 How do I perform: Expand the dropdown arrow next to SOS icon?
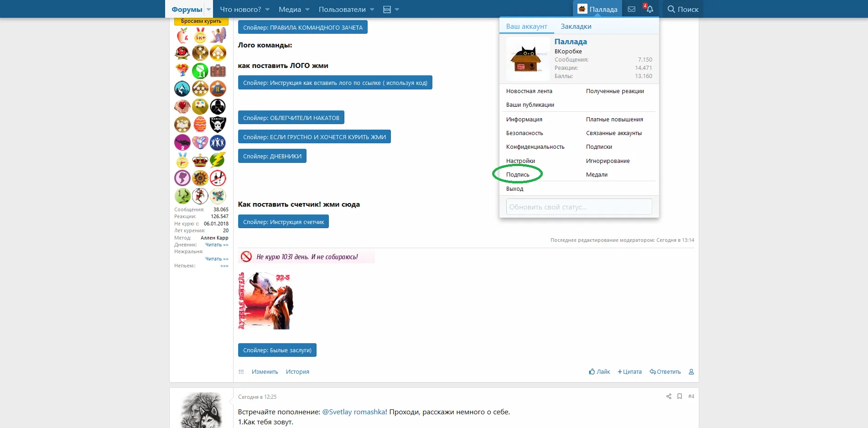[397, 10]
